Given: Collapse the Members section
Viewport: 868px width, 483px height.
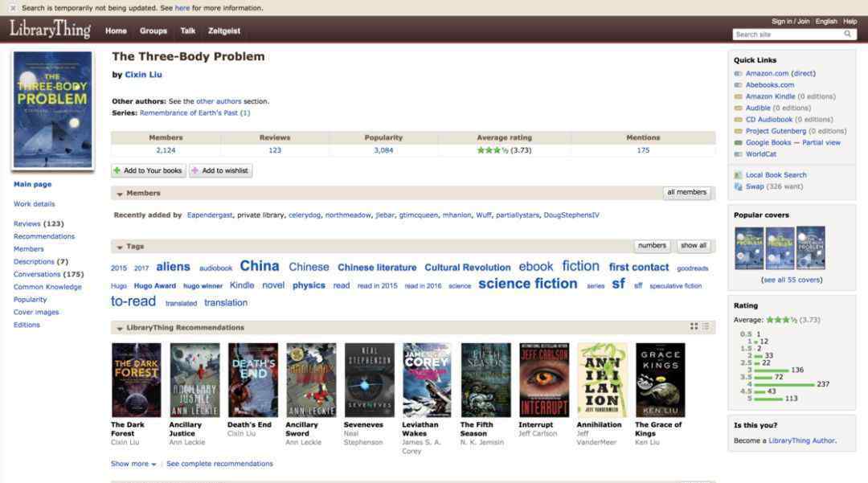Looking at the screenshot, I should pyautogui.click(x=120, y=194).
